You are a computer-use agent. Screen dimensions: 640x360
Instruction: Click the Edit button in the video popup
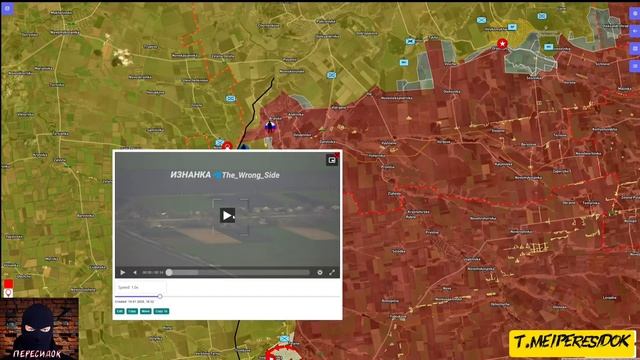click(x=120, y=311)
